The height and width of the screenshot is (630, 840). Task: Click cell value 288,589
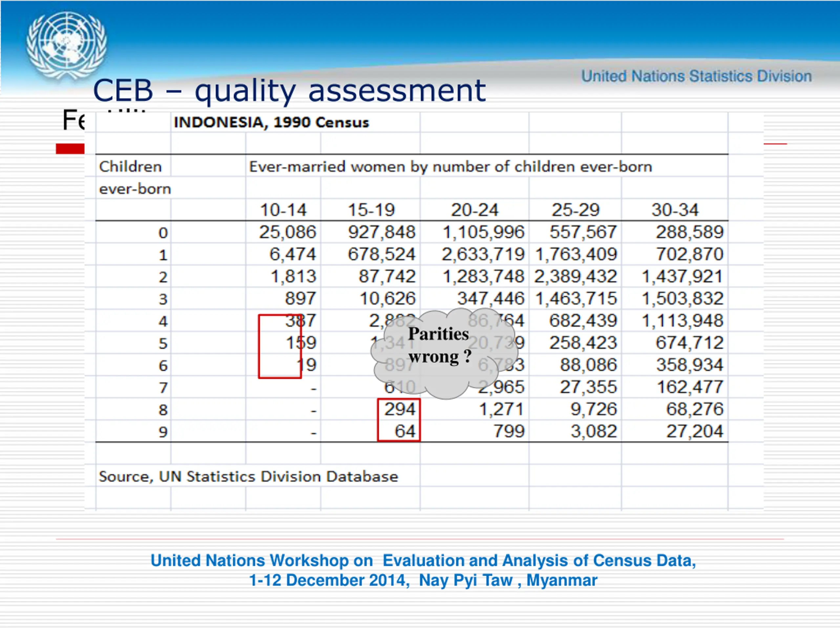690,232
